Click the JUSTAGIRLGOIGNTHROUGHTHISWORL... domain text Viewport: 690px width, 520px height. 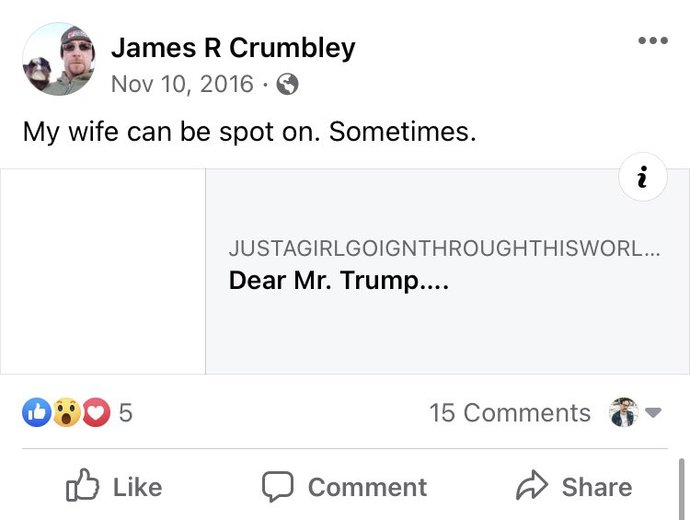[444, 248]
